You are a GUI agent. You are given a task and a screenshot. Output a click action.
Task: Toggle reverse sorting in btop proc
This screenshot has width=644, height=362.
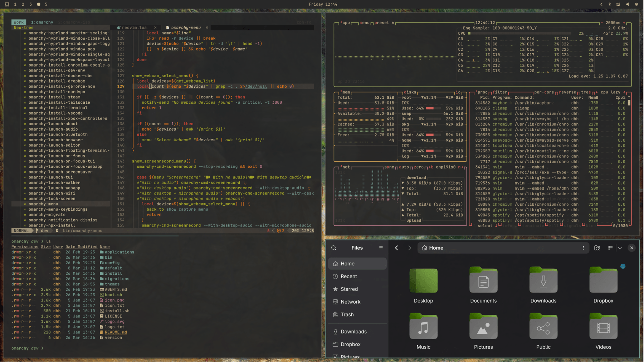[568, 92]
